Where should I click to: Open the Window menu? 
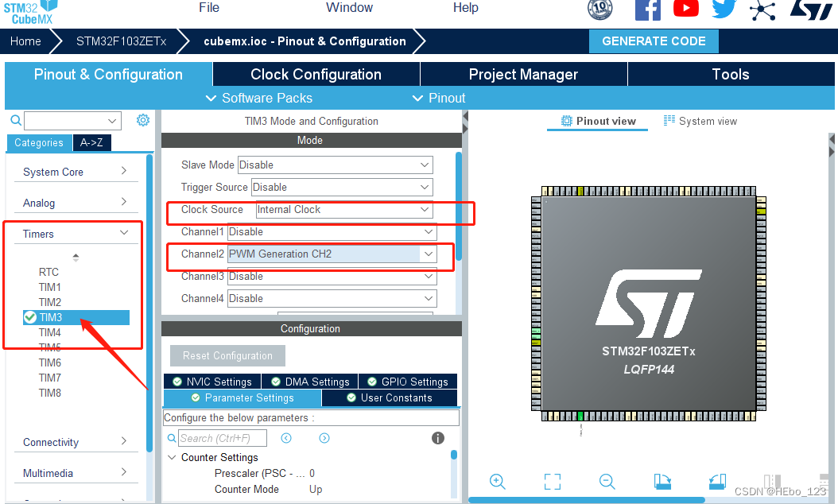coord(350,7)
